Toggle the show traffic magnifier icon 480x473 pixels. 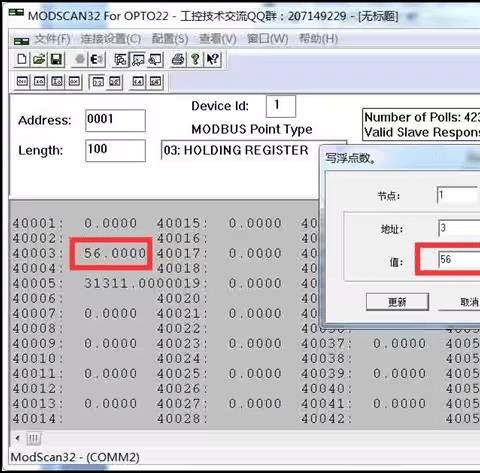[155, 60]
